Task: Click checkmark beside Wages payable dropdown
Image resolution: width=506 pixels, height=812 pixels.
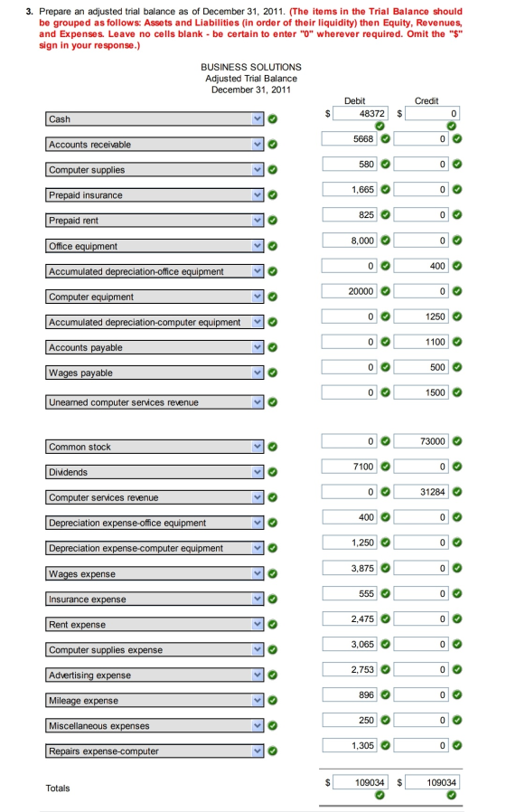Action: [x=273, y=373]
